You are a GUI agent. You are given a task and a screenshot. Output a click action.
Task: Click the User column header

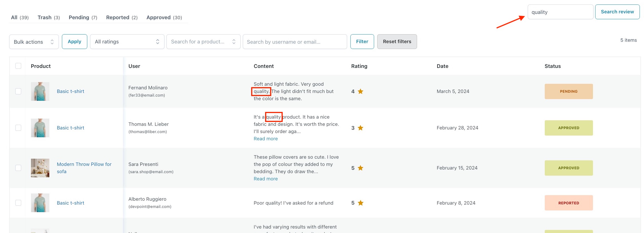click(134, 66)
